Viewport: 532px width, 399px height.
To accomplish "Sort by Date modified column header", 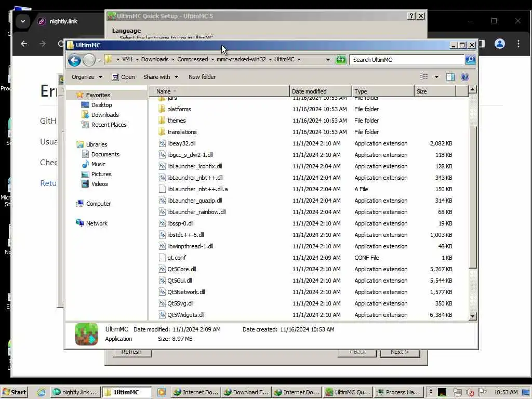I will coord(321,91).
